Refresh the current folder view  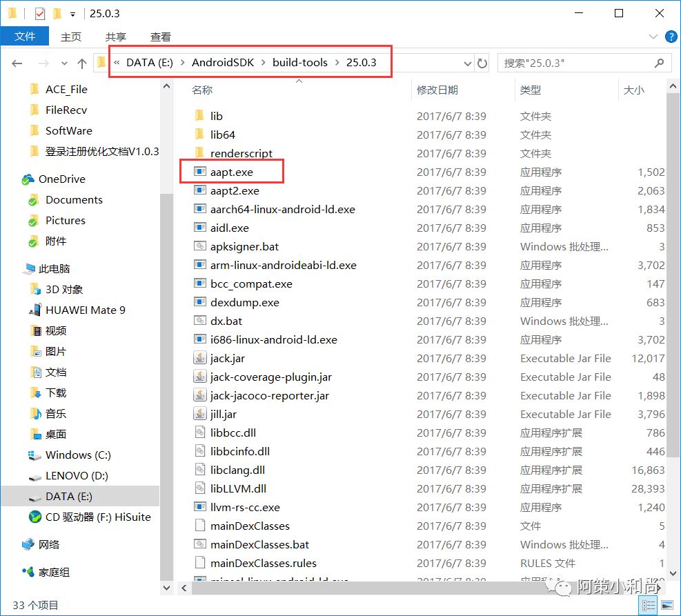[482, 63]
